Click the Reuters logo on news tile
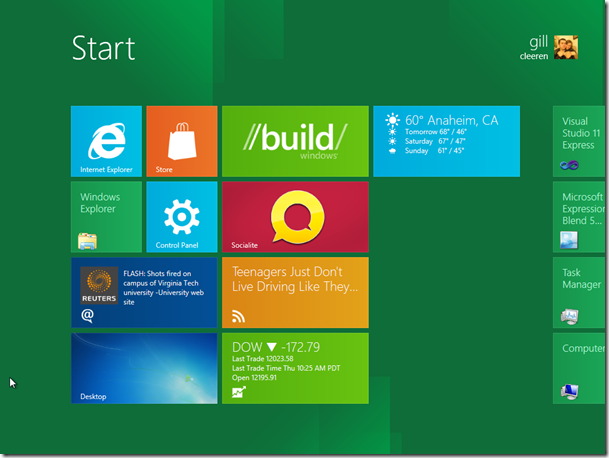 100,284
